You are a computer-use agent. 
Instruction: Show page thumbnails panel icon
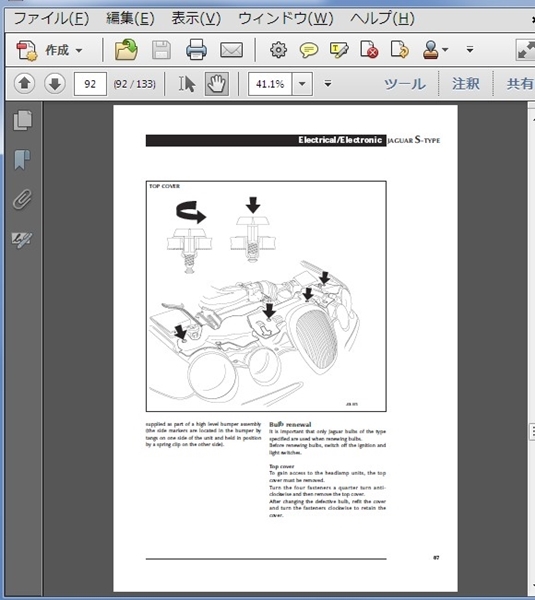coord(23,121)
